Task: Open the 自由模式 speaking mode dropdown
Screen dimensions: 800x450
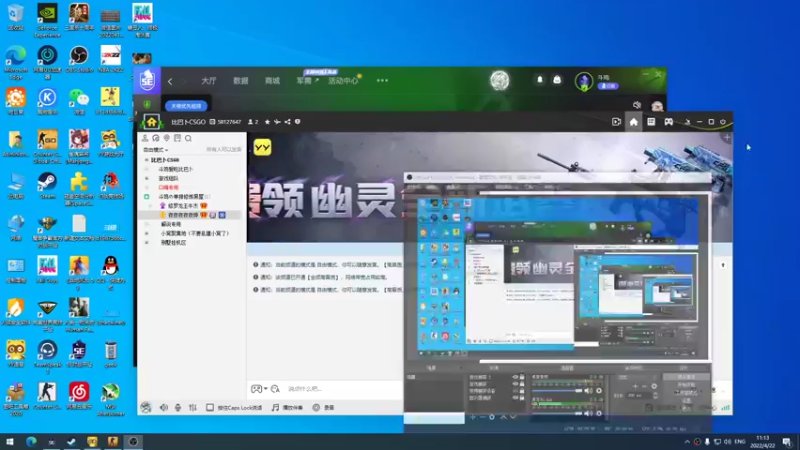Action: click(x=156, y=149)
